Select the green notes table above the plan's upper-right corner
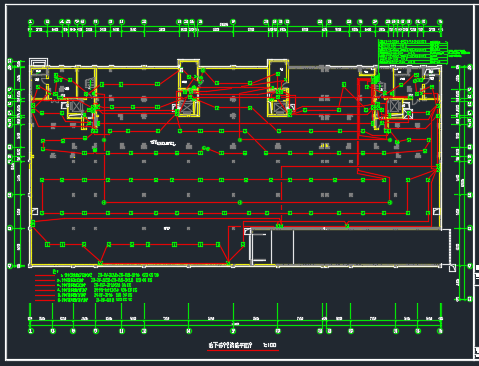Viewport: 479px width, 366px height. [x=413, y=52]
